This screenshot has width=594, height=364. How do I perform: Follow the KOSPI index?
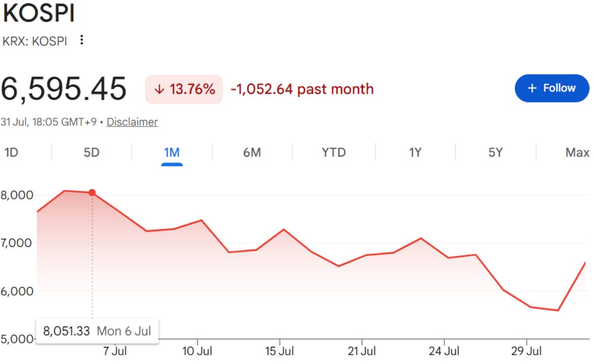(x=552, y=88)
